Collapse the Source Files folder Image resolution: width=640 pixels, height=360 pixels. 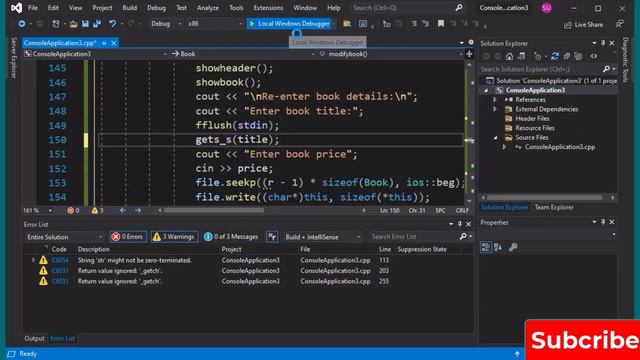(x=495, y=138)
